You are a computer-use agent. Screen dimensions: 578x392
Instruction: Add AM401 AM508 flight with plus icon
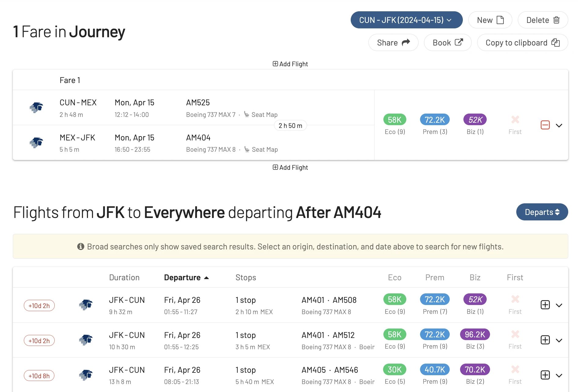[545, 305]
